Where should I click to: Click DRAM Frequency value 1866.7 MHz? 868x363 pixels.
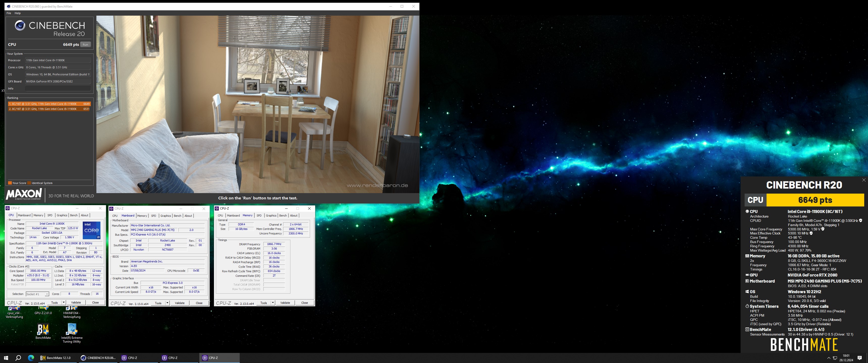[274, 244]
